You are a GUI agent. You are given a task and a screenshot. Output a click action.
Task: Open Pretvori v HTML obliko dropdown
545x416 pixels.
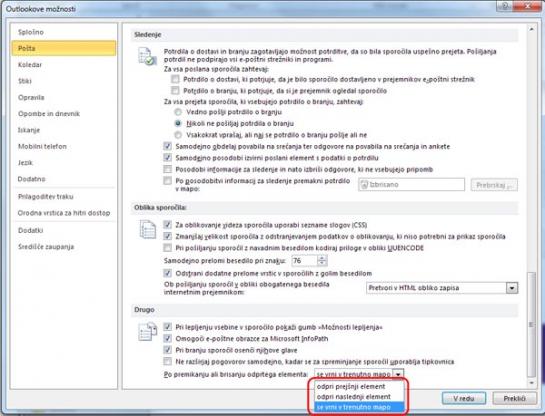tap(512, 288)
